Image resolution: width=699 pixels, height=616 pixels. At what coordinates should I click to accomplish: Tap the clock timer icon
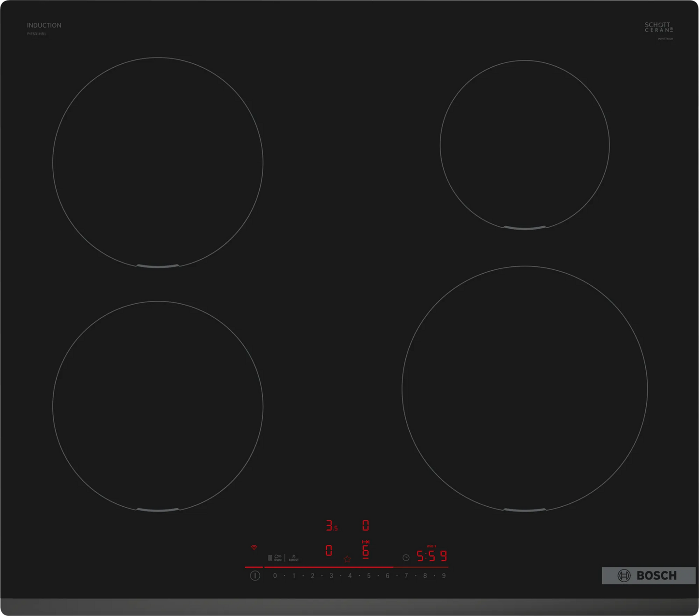[x=406, y=557]
